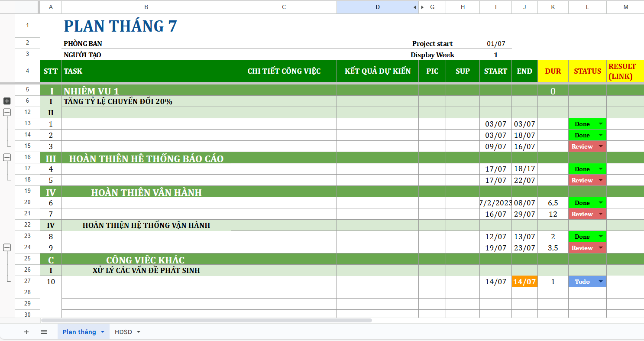Collapse the row group beside row 16
The height and width of the screenshot is (341, 644).
(x=7, y=158)
